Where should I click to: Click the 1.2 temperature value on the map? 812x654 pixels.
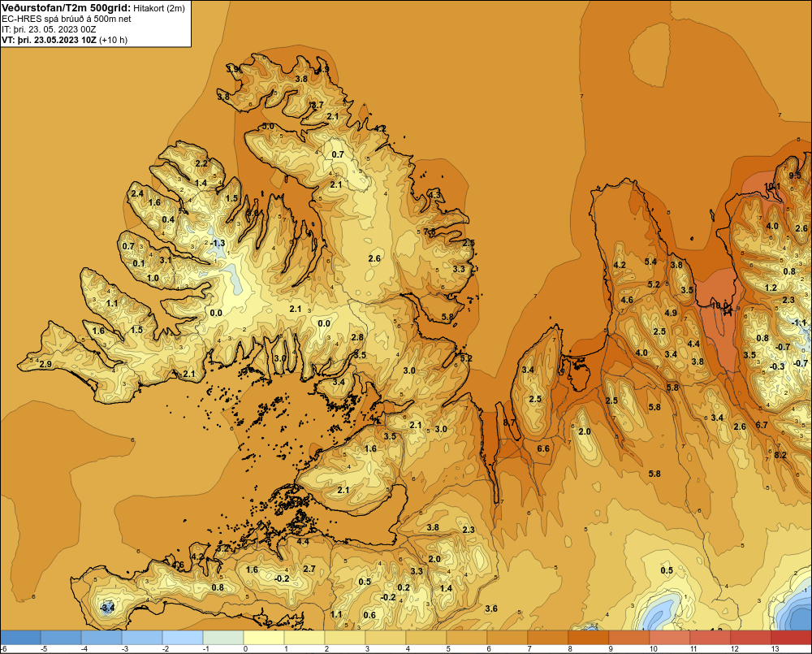pos(771,288)
